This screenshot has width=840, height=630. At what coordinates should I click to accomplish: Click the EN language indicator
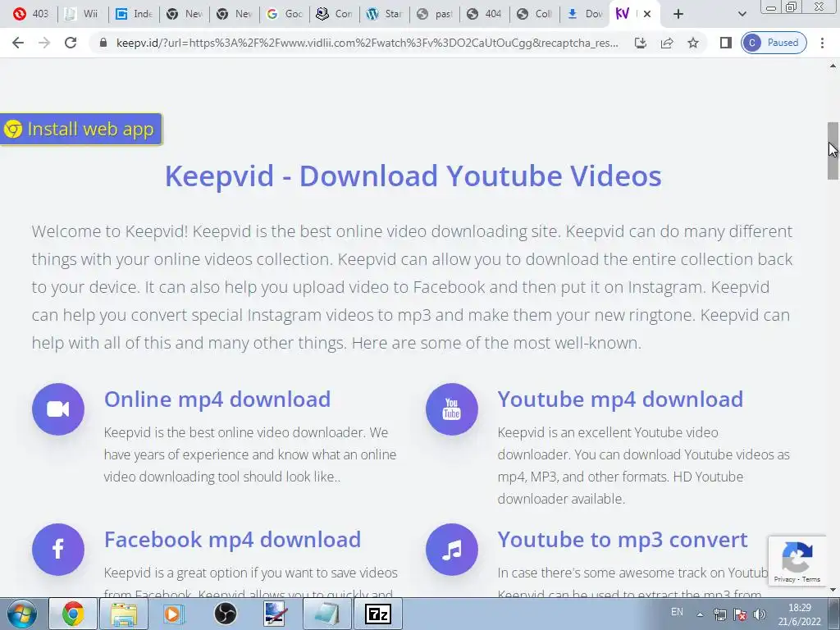point(677,612)
